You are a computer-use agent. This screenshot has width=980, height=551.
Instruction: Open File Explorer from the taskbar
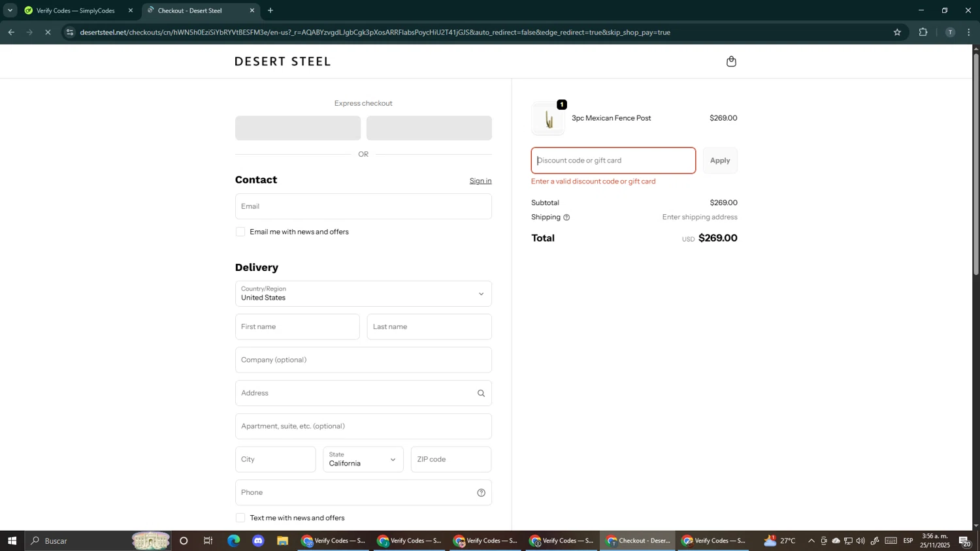[x=282, y=541]
